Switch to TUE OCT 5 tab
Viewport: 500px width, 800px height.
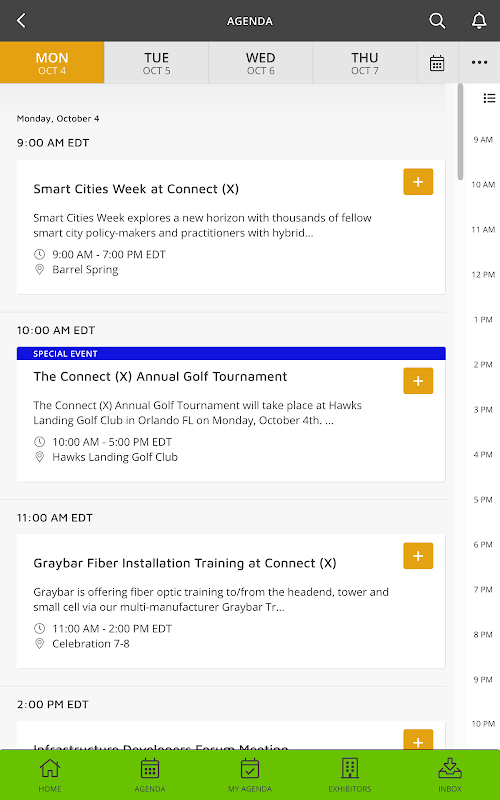(156, 63)
